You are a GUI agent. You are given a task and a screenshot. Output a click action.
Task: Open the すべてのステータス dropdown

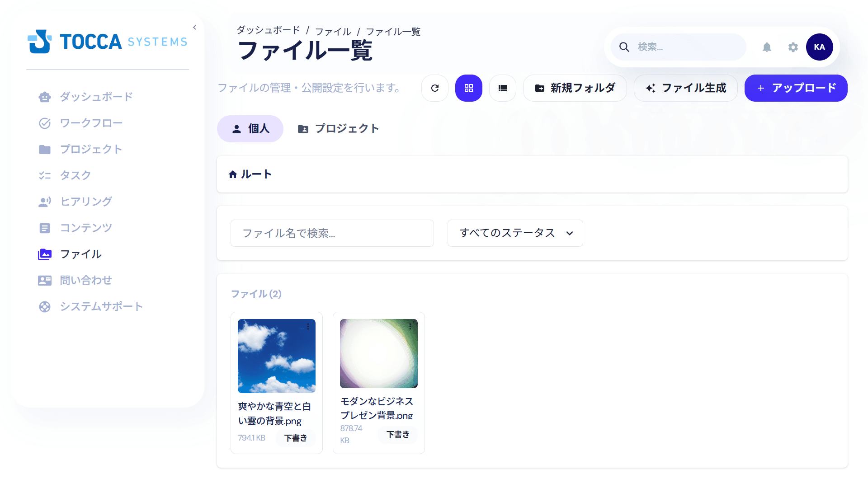coord(515,233)
